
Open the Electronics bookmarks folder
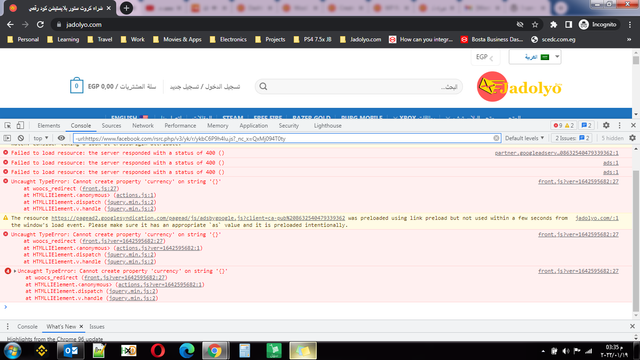228,39
